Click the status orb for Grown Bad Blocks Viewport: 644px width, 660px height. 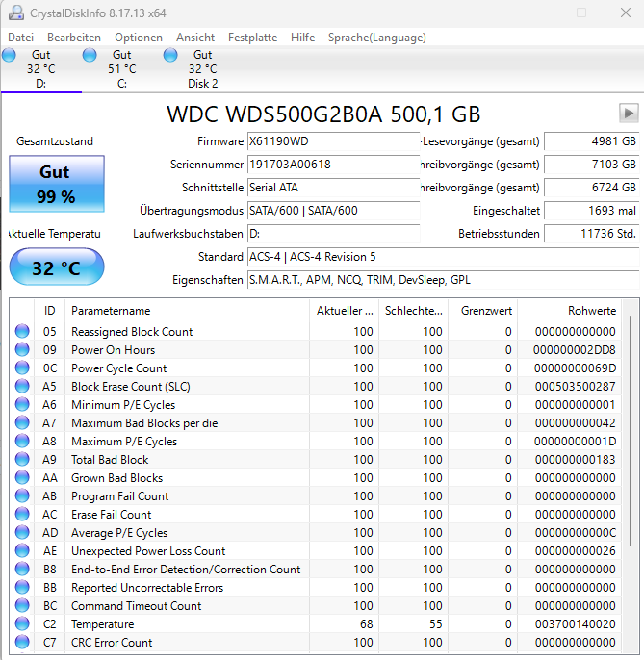click(22, 478)
